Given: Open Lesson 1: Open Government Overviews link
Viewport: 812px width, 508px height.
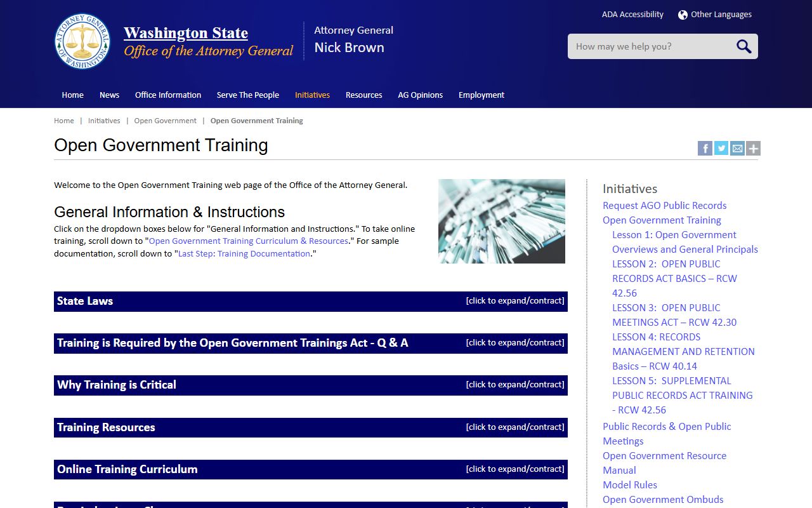Looking at the screenshot, I should (x=685, y=242).
